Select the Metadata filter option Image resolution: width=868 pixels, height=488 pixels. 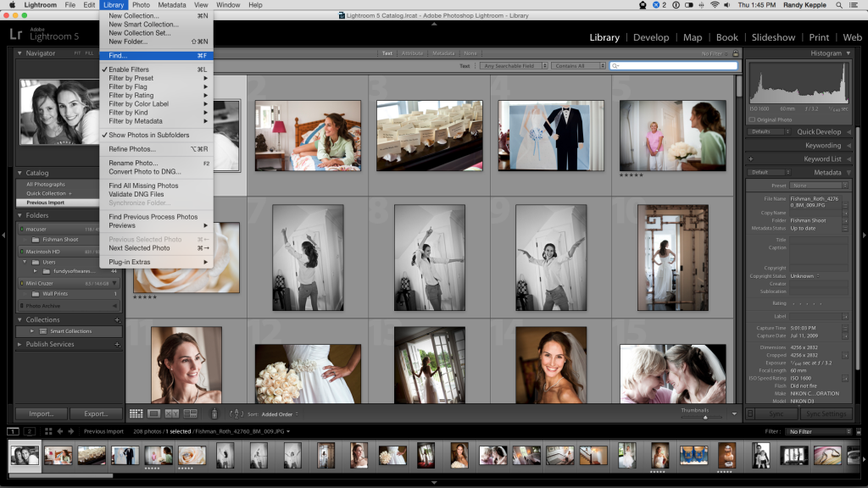click(x=443, y=53)
